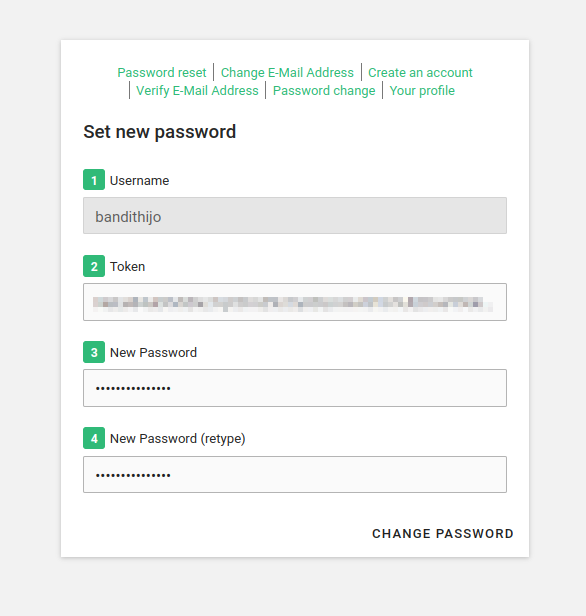The width and height of the screenshot is (586, 616).
Task: Click the Set new password heading
Action: (159, 132)
